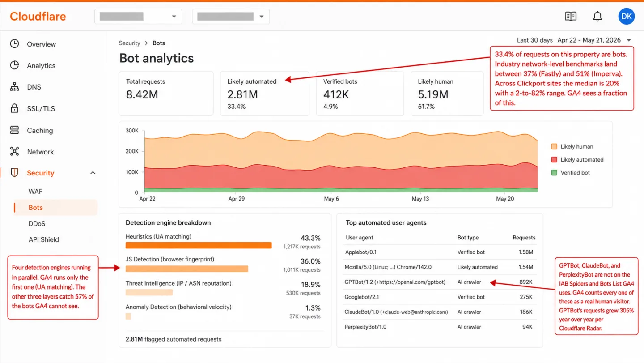This screenshot has width=644, height=363.
Task: Toggle Likely human legend swatch
Action: [554, 146]
